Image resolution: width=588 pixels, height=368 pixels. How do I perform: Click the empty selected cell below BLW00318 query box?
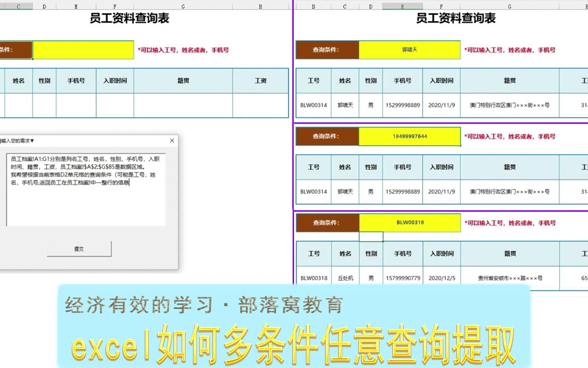point(371,236)
